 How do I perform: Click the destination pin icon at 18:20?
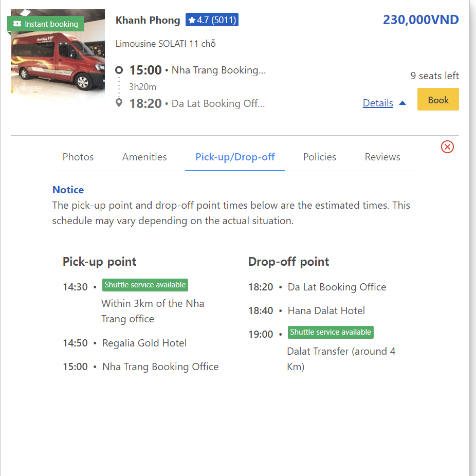(119, 103)
